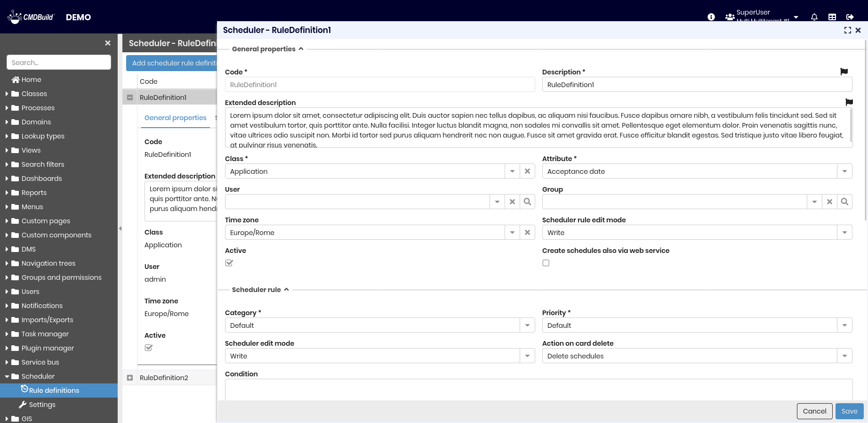868x423 pixels.
Task: Expand the Dashboards menu
Action: coord(7,179)
